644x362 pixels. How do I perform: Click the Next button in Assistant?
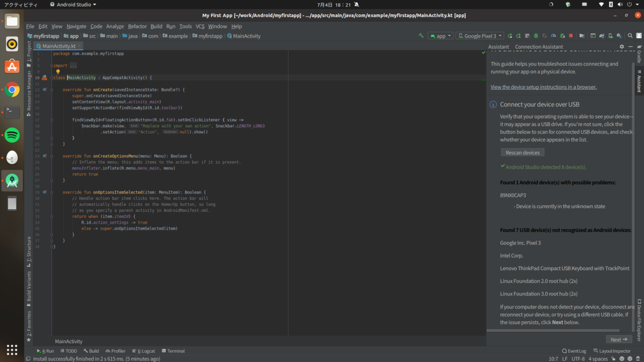(618, 339)
